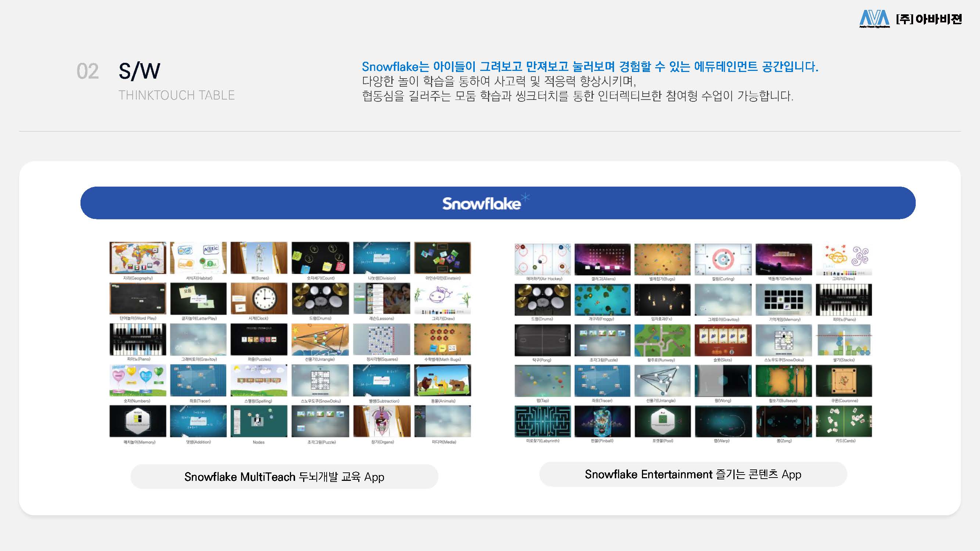Open the Clock app thumbnail
Viewport: 980px width, 551px height.
259,299
